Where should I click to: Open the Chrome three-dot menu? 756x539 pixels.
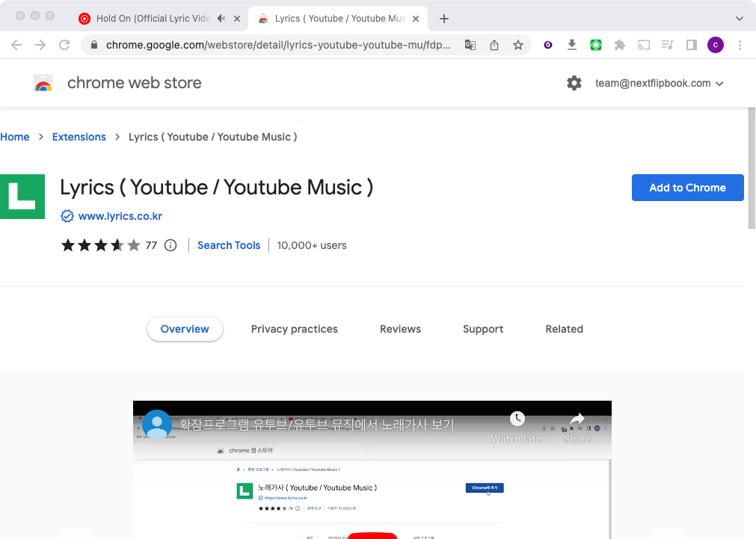[x=740, y=45]
